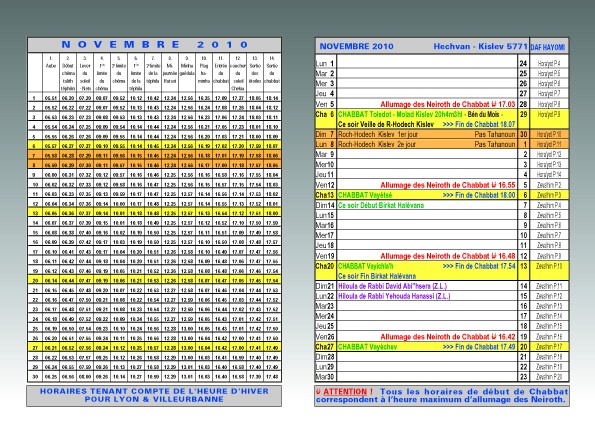Click "Pas Tahanoun" in the Lun 8 row
The height and width of the screenshot is (425, 595).
pos(495,144)
